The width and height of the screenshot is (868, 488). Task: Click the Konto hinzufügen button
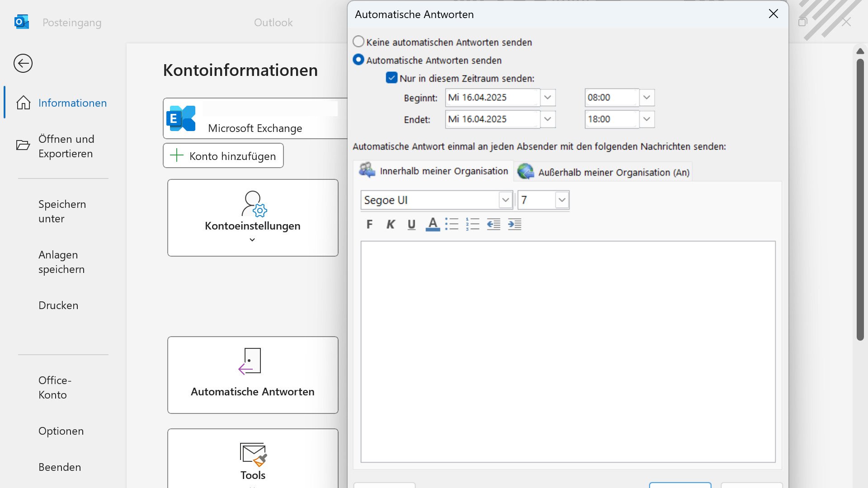pos(223,155)
